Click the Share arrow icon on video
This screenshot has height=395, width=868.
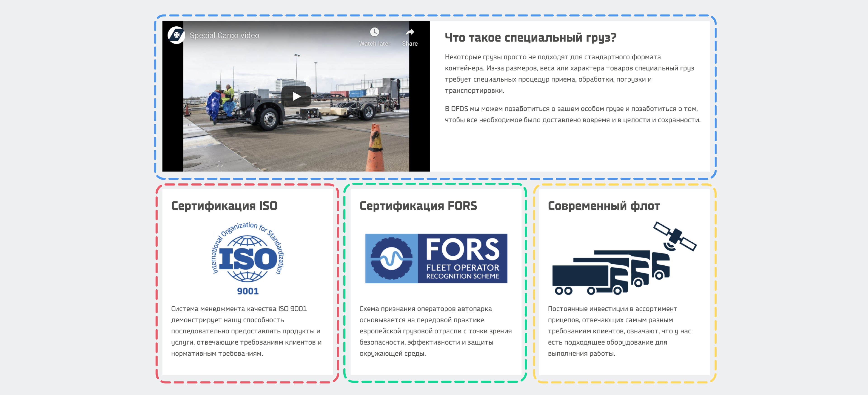pos(410,32)
